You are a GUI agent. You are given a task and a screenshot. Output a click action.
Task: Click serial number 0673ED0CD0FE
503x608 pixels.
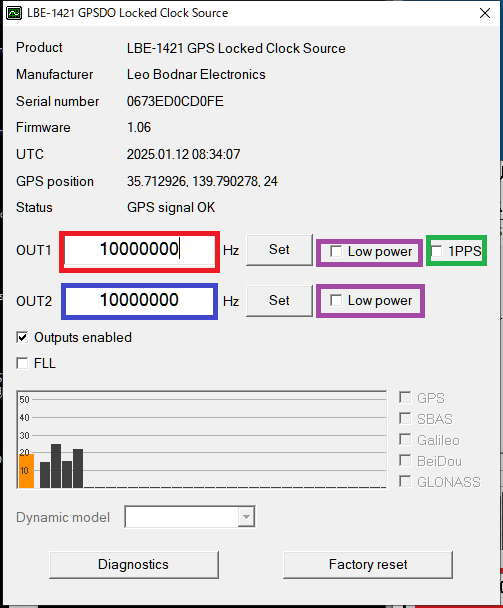(175, 102)
